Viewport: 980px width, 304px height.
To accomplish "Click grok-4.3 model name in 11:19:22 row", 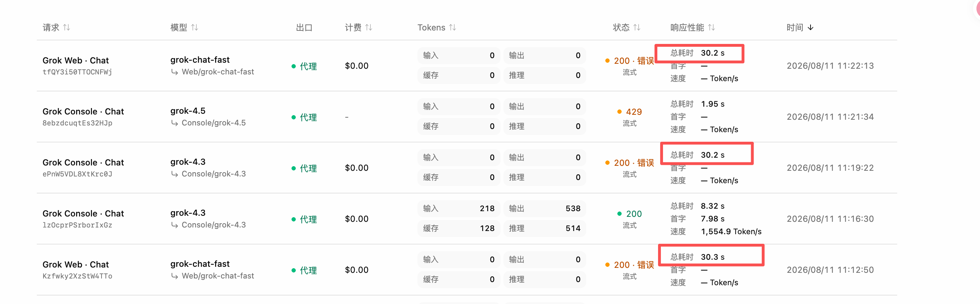I will (x=188, y=162).
